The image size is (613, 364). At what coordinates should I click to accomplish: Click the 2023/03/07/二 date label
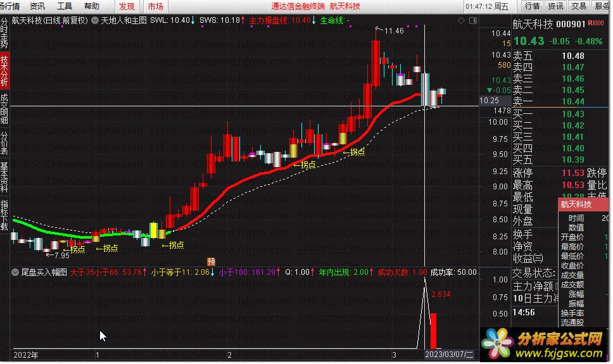(449, 355)
